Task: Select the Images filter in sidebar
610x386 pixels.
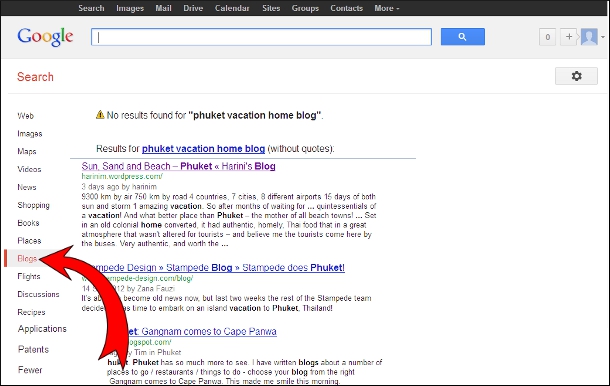Action: pos(30,134)
